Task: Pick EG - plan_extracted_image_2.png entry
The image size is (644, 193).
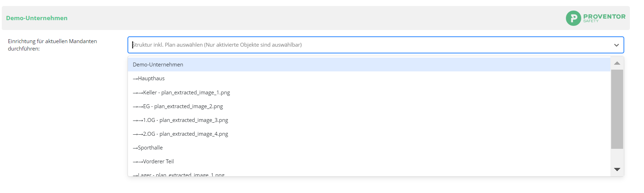Action: click(x=369, y=106)
